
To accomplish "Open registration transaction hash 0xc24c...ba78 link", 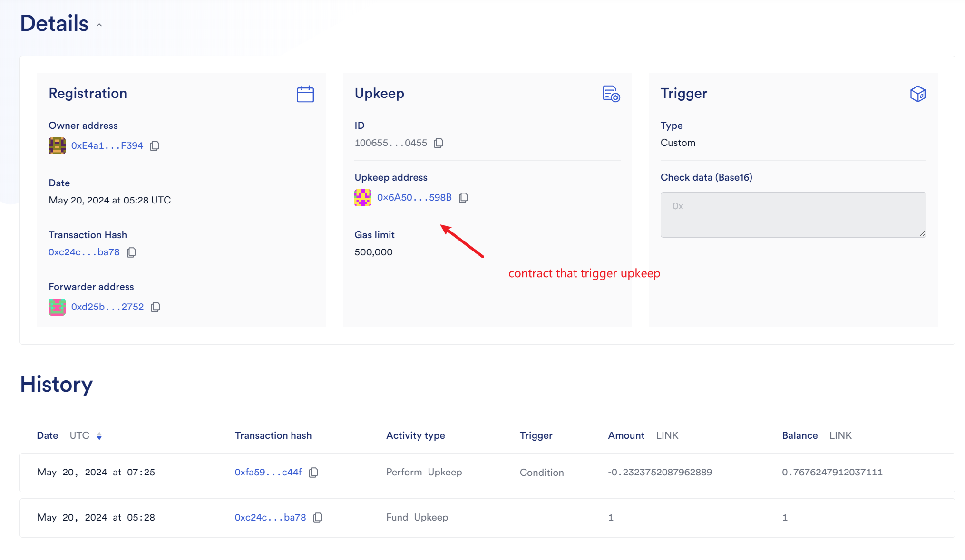I will pos(84,252).
